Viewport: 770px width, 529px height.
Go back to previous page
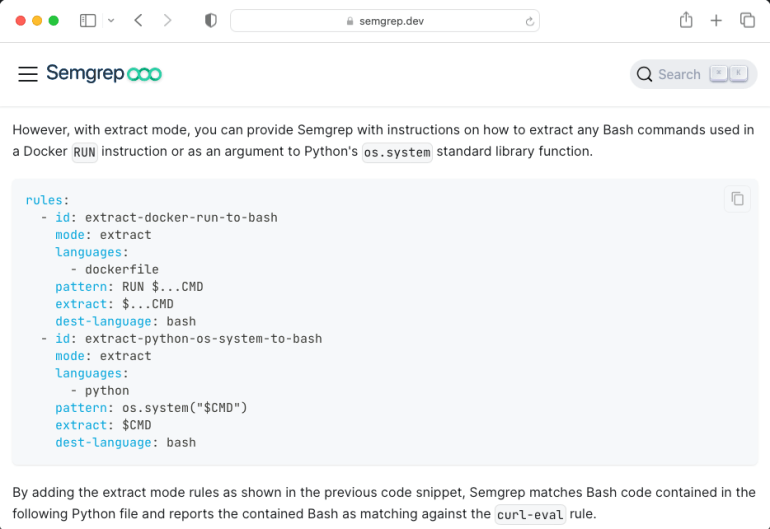pos(139,20)
